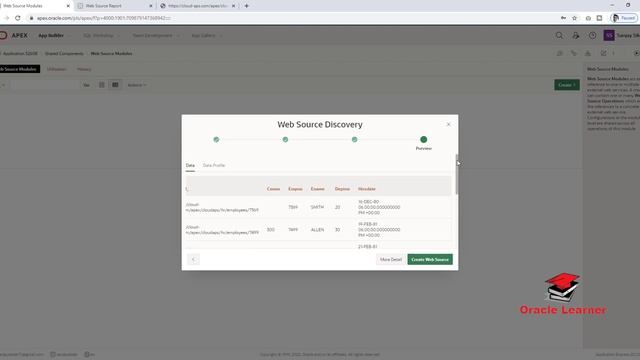The image size is (640, 360).
Task: Click the run application play icon
Action: (636, 53)
